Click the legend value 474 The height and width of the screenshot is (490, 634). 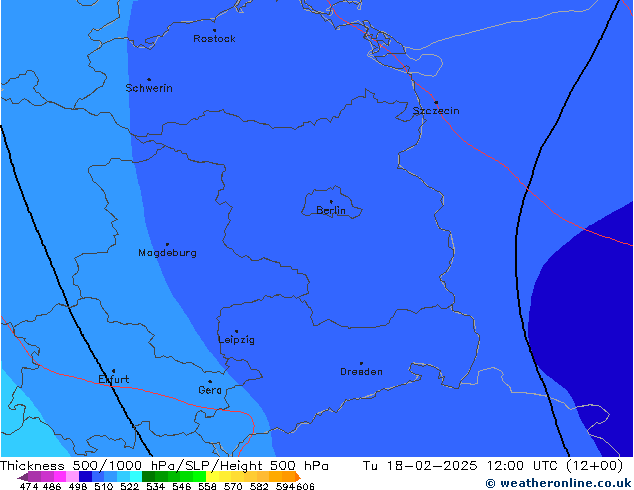click(x=29, y=486)
